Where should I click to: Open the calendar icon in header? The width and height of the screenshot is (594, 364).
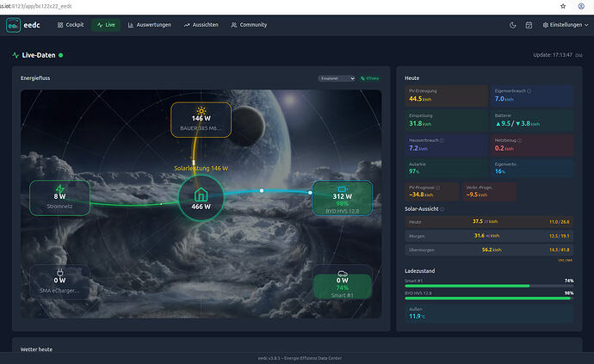[529, 25]
